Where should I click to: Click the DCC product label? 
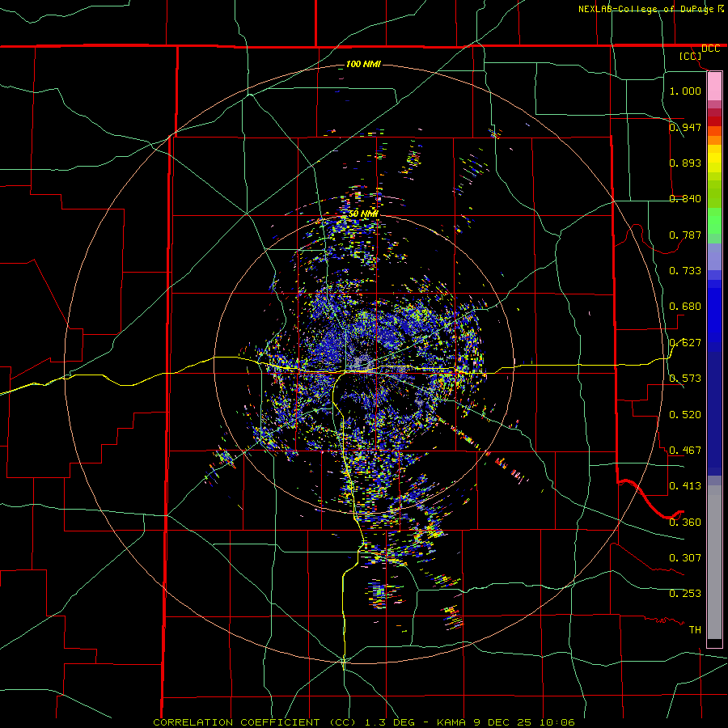(710, 49)
